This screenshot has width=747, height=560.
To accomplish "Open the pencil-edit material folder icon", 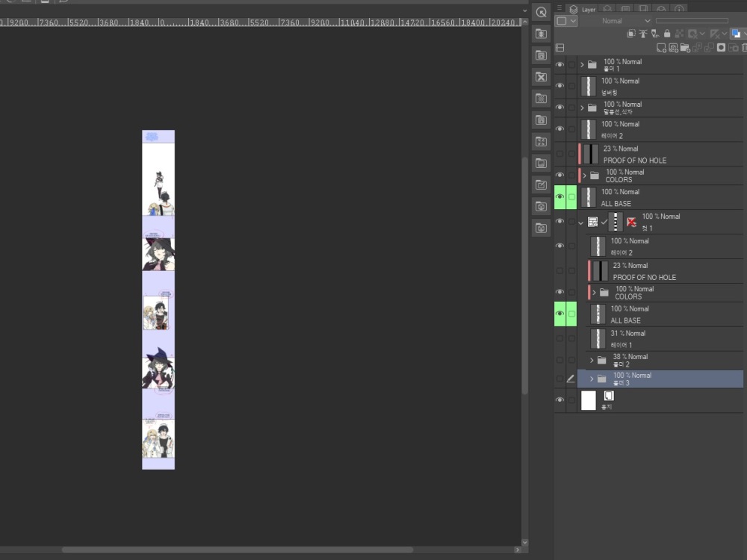I will pyautogui.click(x=541, y=184).
